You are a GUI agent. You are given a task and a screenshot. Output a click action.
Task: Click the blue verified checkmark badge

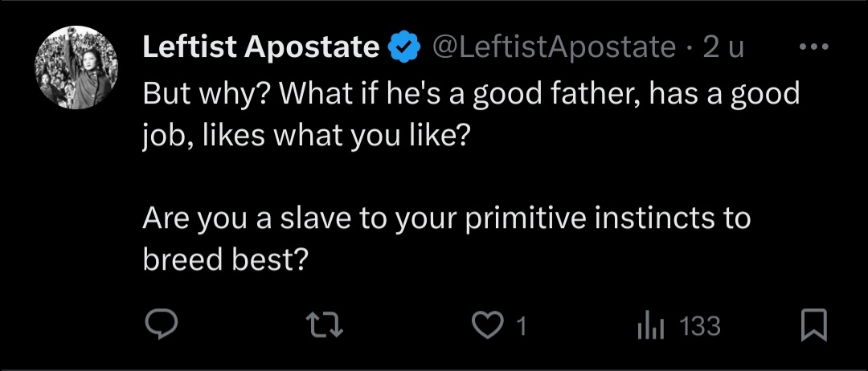point(405,47)
